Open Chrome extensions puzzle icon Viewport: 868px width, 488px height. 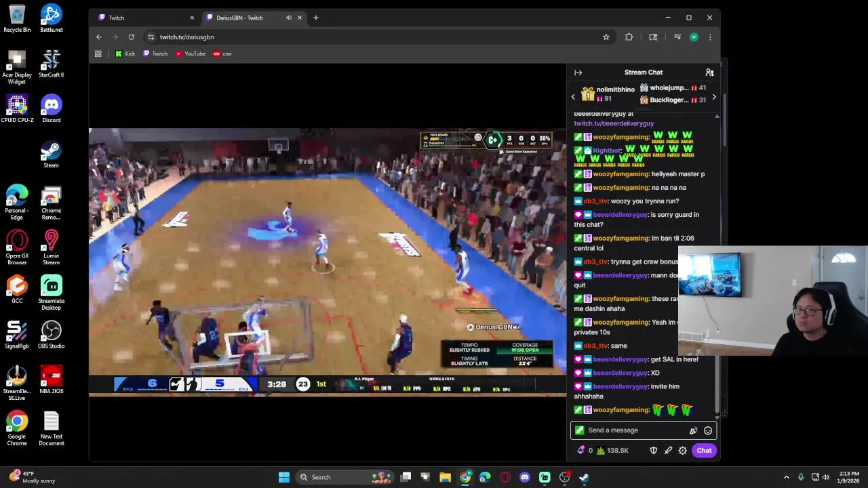tap(629, 37)
